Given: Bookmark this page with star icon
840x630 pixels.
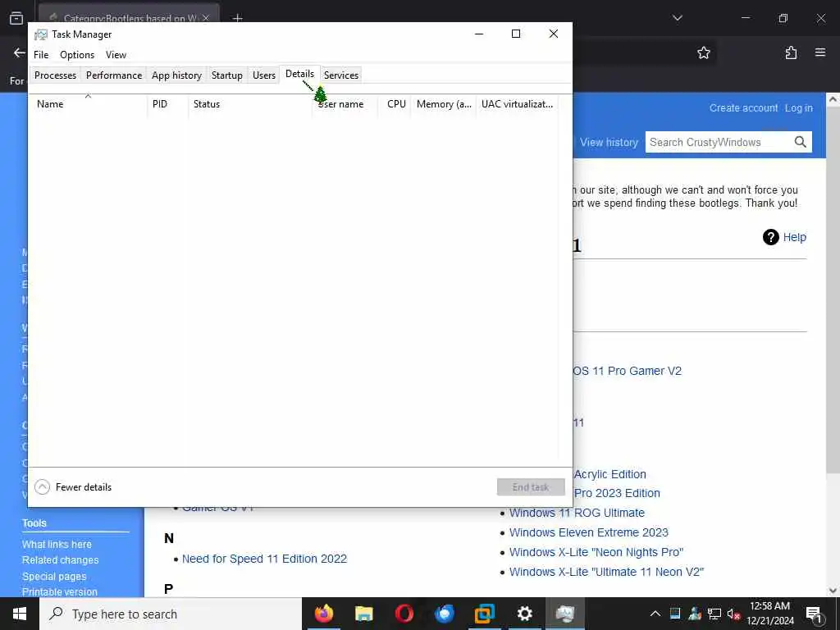Looking at the screenshot, I should tap(703, 52).
